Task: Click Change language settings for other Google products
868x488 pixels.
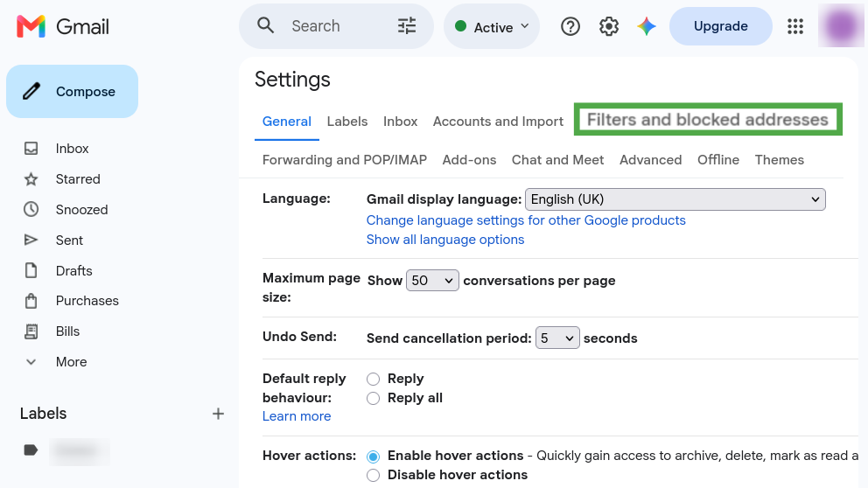Action: pyautogui.click(x=526, y=220)
